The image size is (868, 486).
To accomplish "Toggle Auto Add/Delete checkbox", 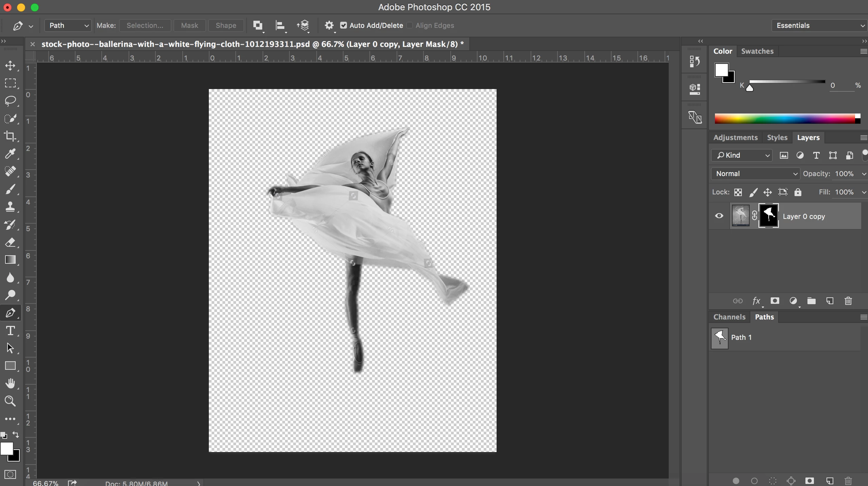I will click(x=344, y=25).
